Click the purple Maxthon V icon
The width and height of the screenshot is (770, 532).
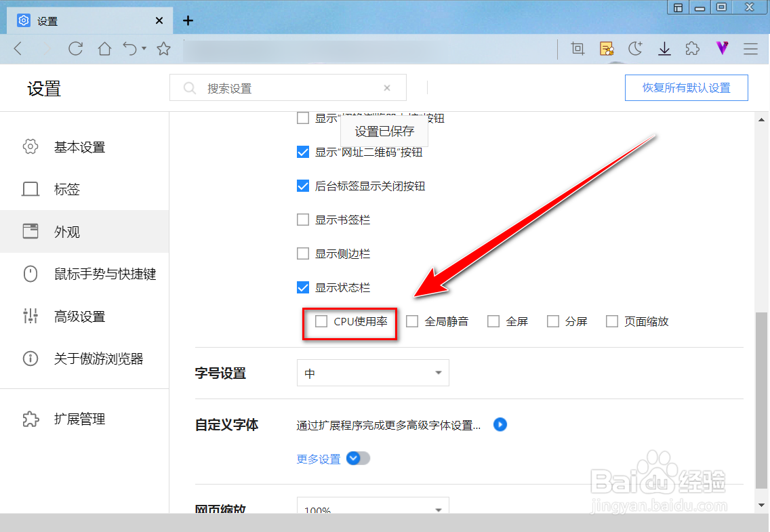coord(722,48)
